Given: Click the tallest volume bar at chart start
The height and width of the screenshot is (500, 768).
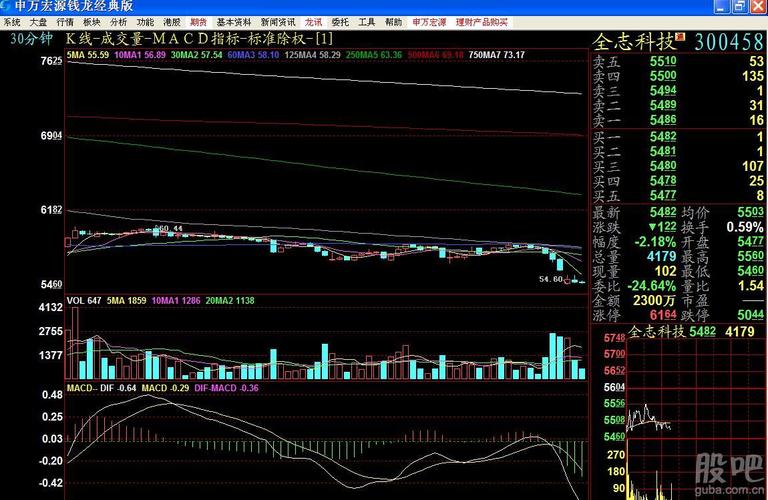Looking at the screenshot, I should pos(75,343).
